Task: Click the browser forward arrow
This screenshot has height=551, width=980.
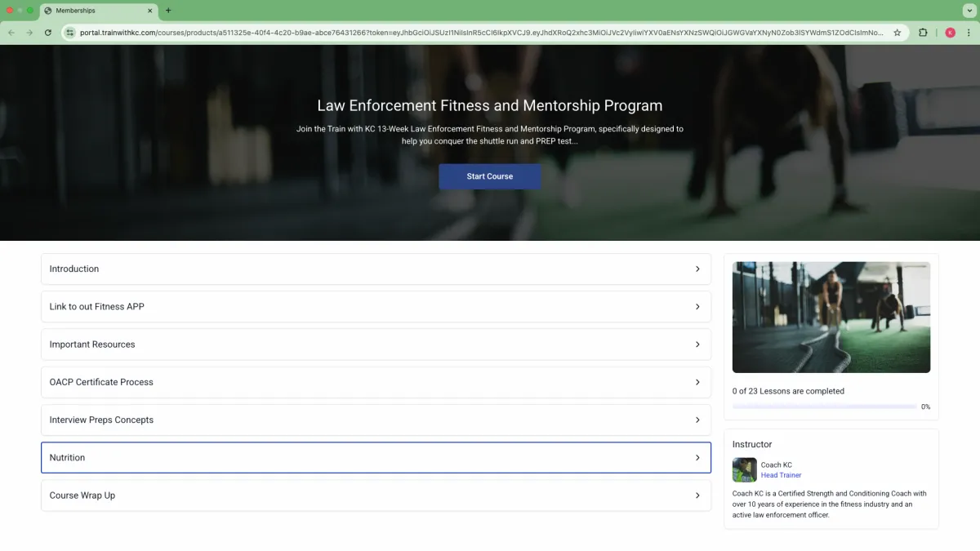Action: click(x=29, y=33)
